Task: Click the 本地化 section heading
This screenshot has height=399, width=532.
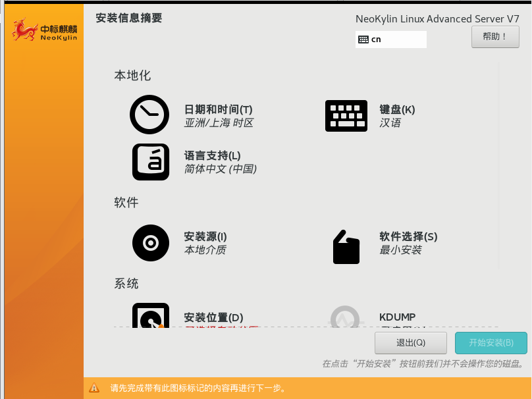Action: pos(132,75)
